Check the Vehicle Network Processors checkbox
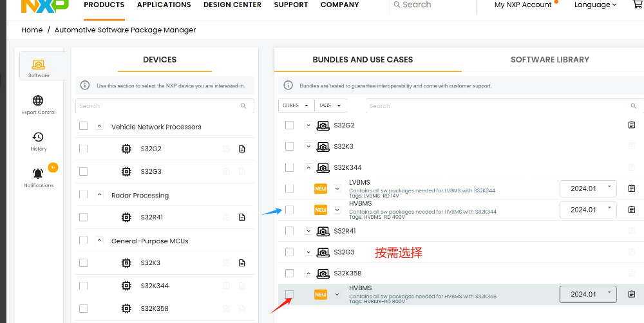This screenshot has width=644, height=323. pyautogui.click(x=83, y=126)
